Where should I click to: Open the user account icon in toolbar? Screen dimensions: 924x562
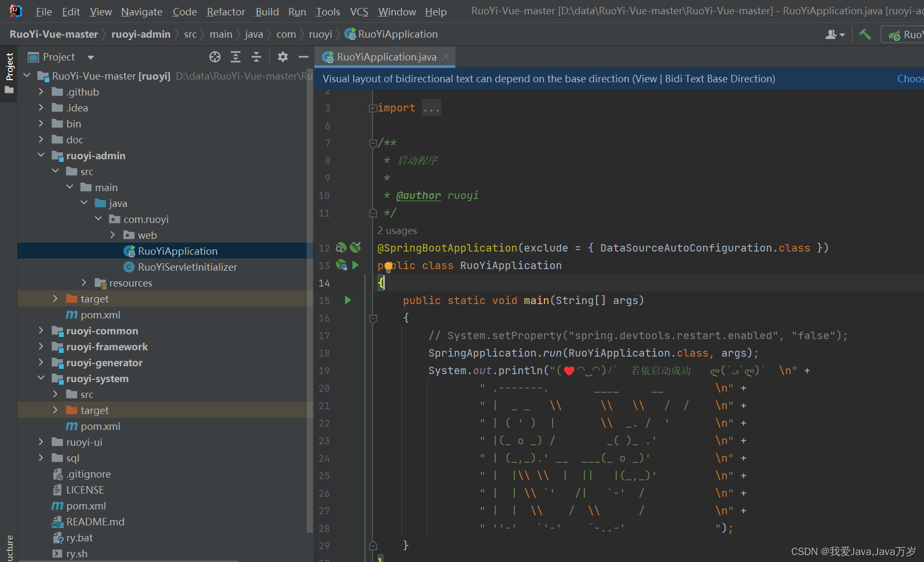click(835, 34)
